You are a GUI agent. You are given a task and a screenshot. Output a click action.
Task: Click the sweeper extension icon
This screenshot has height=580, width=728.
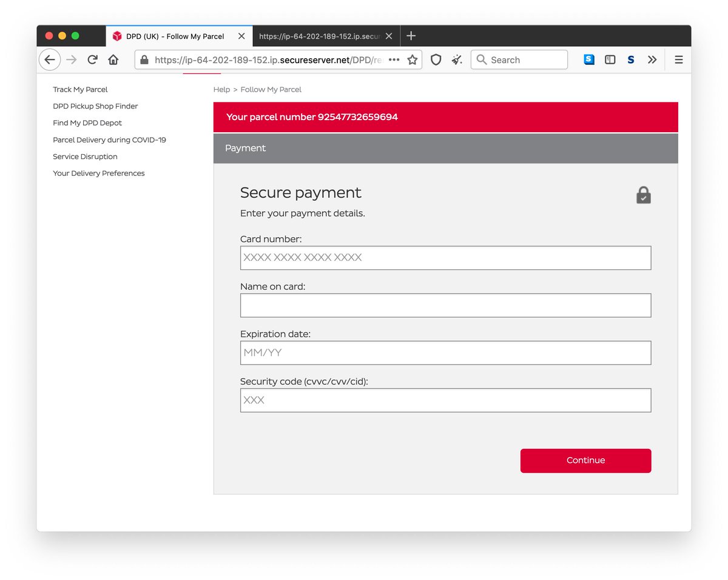click(x=457, y=59)
